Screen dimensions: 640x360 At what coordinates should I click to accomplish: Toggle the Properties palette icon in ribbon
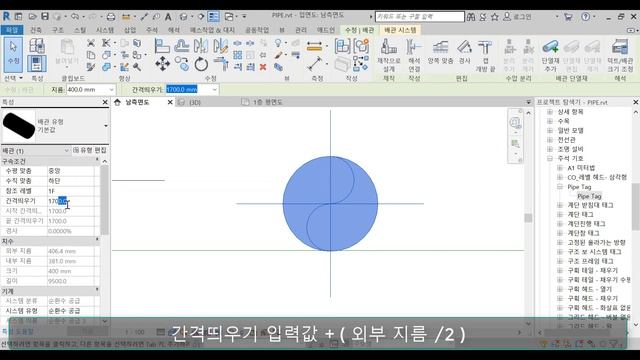pos(37,64)
